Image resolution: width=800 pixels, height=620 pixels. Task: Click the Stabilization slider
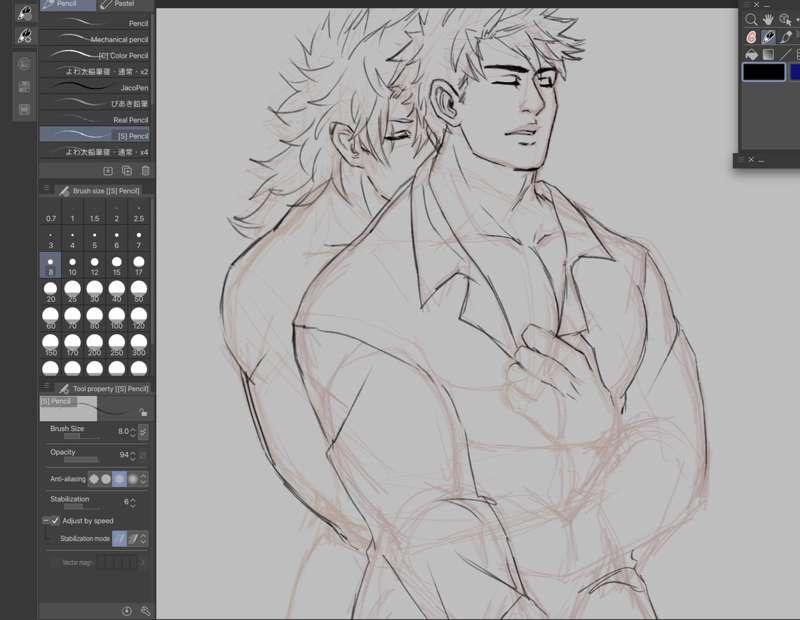click(x=82, y=507)
